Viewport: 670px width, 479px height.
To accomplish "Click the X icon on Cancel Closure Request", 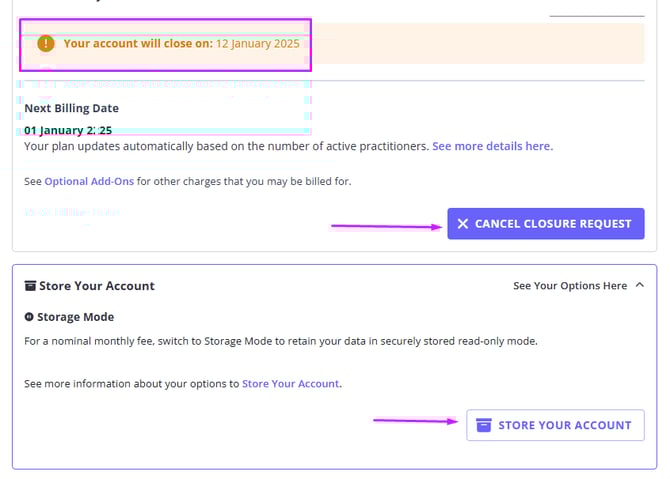I will tap(462, 224).
